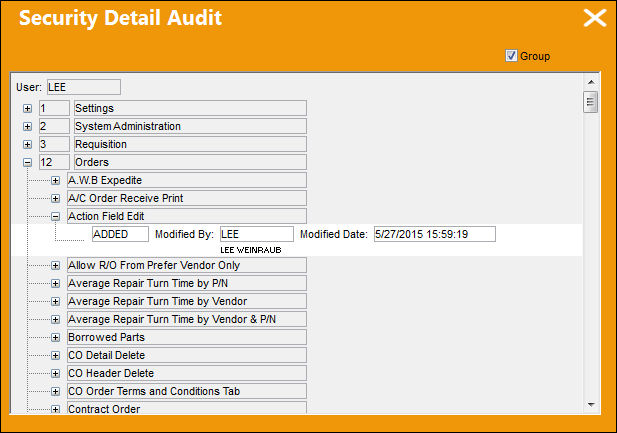Click the scrollbar down arrow
Image resolution: width=617 pixels, height=433 pixels.
pyautogui.click(x=591, y=405)
